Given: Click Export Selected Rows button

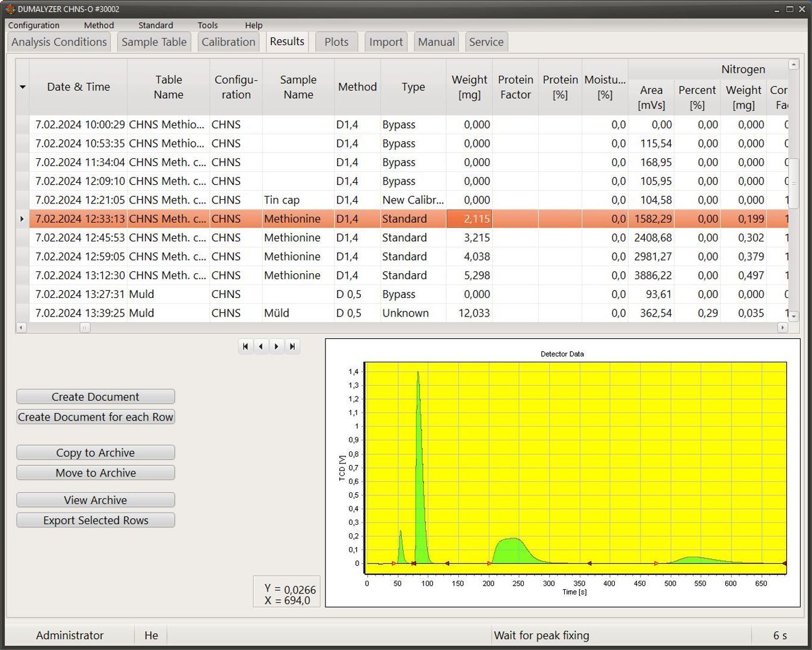Looking at the screenshot, I should point(96,520).
